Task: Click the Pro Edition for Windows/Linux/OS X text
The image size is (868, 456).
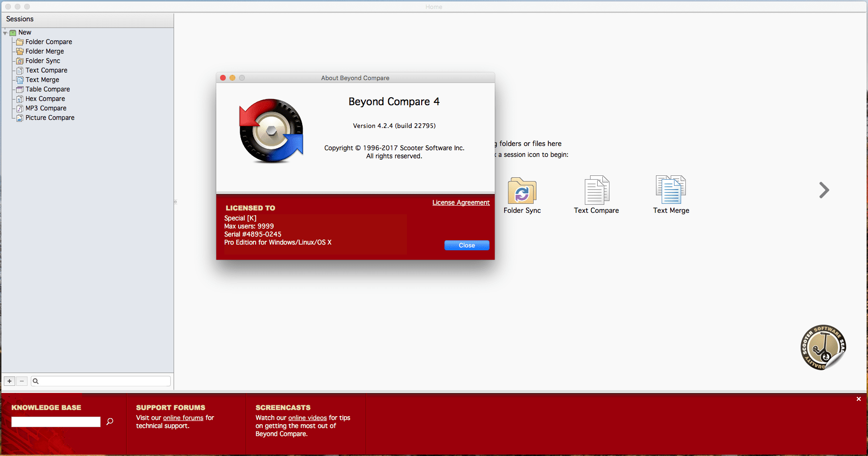Action: click(278, 243)
